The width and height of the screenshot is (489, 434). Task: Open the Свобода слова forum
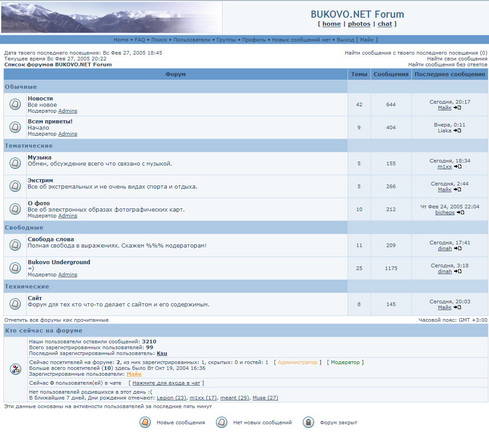click(x=51, y=239)
